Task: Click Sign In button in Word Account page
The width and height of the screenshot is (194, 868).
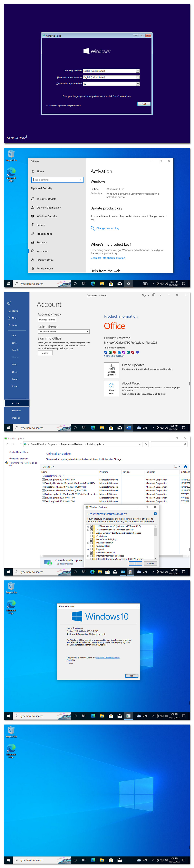Action: click(x=45, y=353)
